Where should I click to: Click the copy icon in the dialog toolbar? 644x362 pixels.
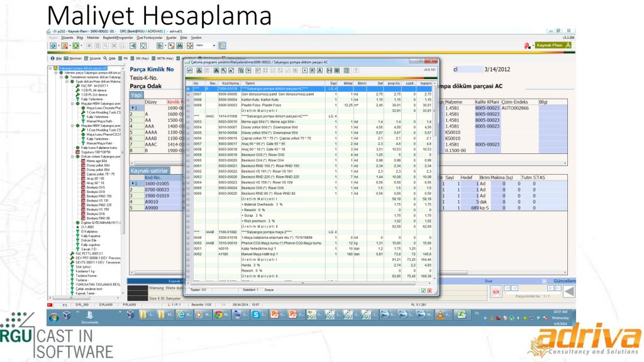[241, 70]
